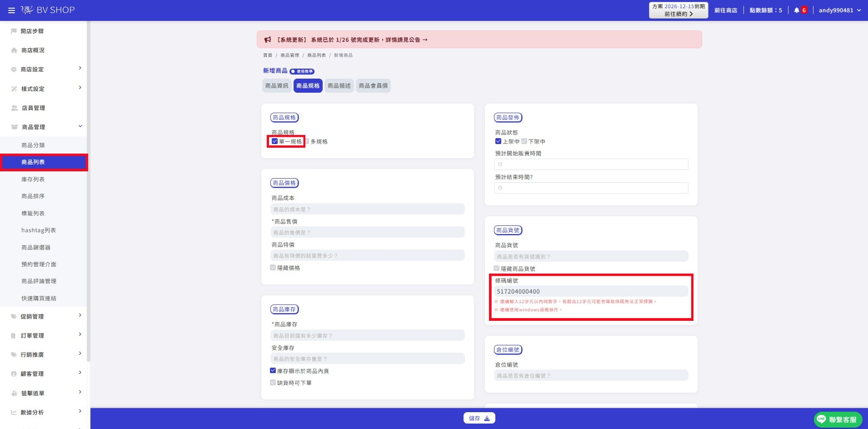The width and height of the screenshot is (868, 429).
Task: Switch to the 商品資訊 tab
Action: coord(277,85)
